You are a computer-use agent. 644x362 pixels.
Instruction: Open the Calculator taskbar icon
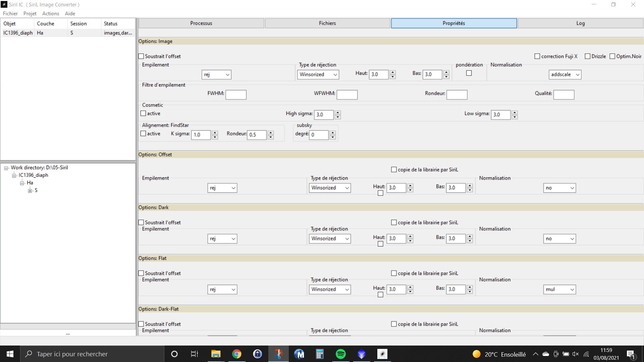[320, 354]
